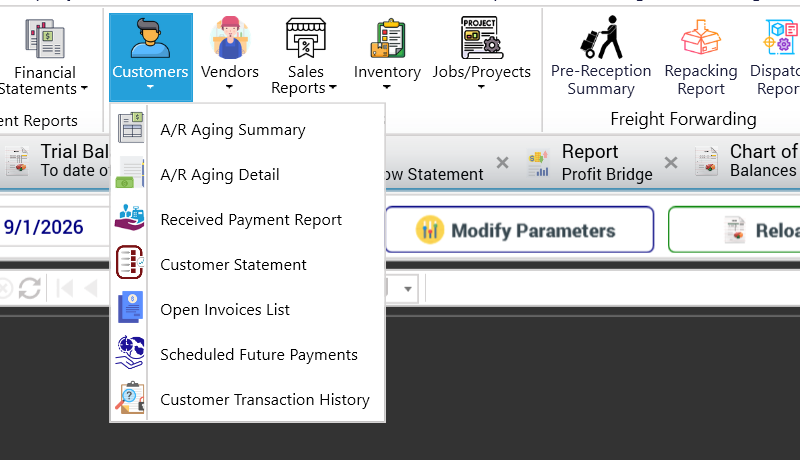Click the Jobs/Proyects project icon
The image size is (800, 460).
(x=482, y=38)
